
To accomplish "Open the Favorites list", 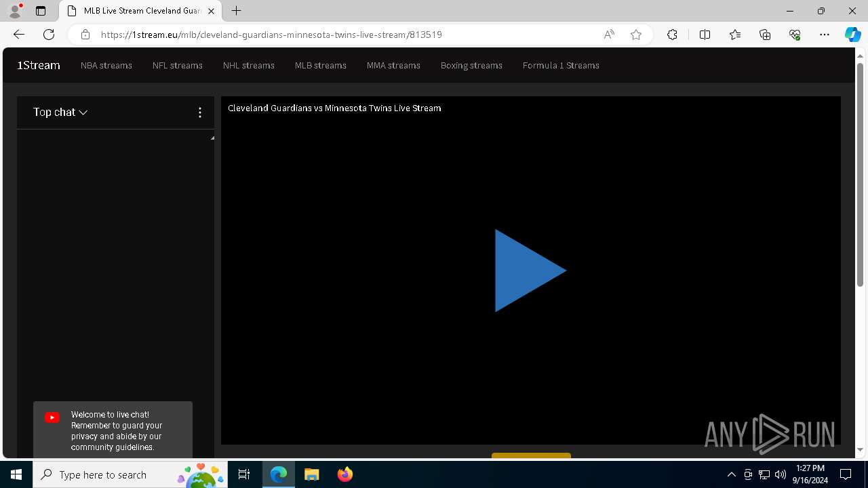I will (x=735, y=35).
